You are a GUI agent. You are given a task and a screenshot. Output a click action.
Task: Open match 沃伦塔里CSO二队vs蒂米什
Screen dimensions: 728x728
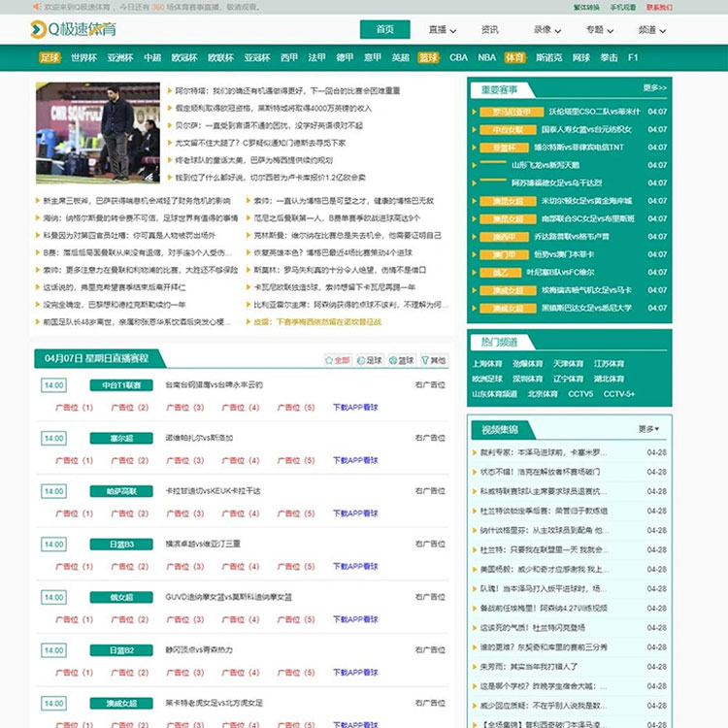(594, 112)
